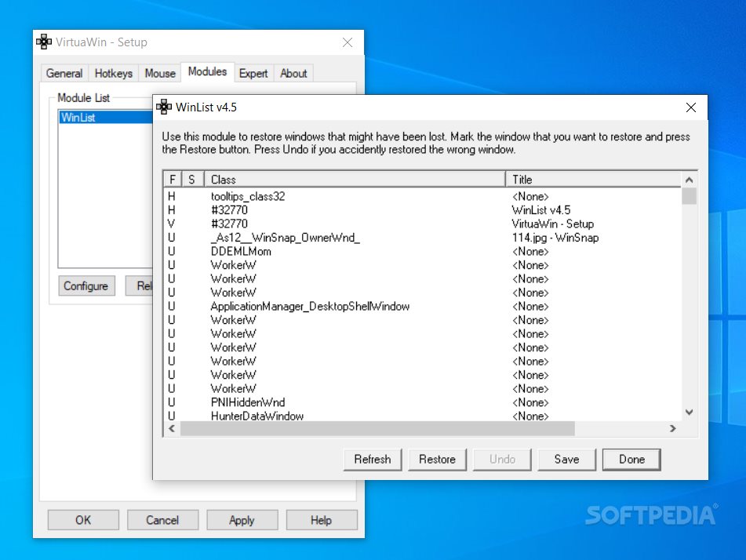Select the ApplicationManager_DesktopShellWindow row
The width and height of the screenshot is (746, 560).
point(423,307)
